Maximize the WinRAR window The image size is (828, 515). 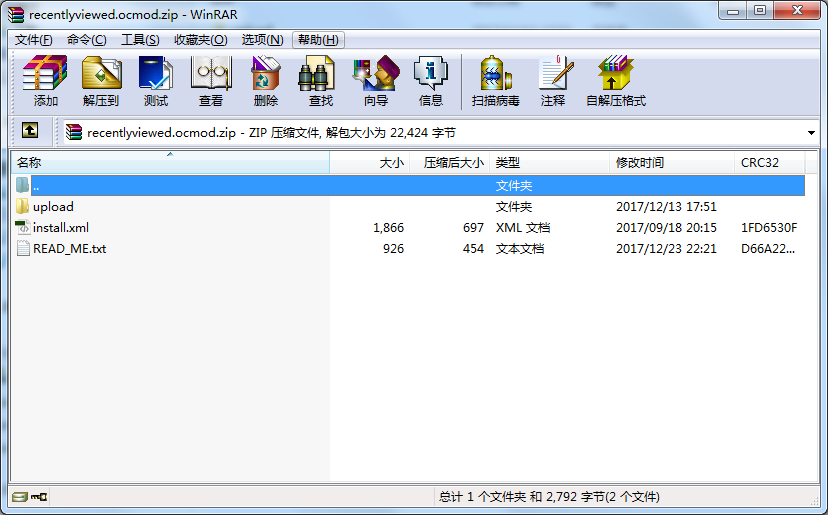(760, 11)
